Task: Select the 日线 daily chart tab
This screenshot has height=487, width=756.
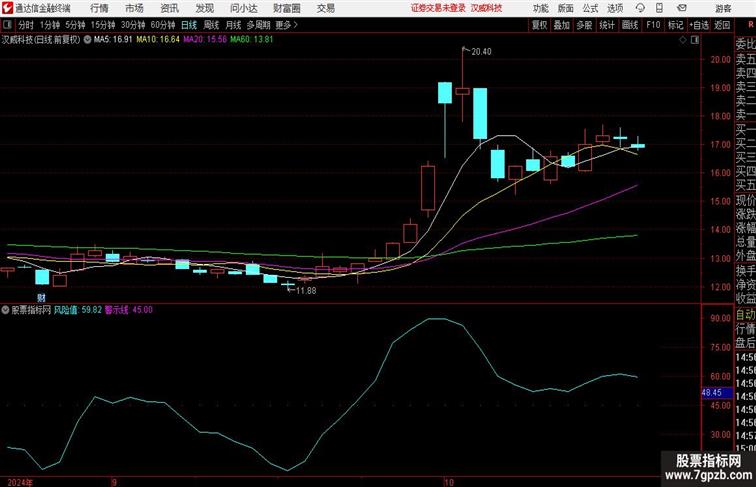Action: click(x=189, y=25)
